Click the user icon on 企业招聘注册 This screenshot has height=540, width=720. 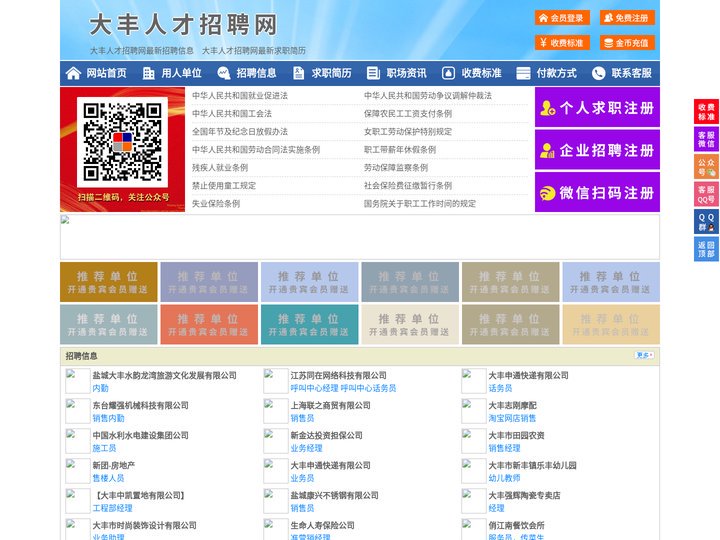point(547,150)
